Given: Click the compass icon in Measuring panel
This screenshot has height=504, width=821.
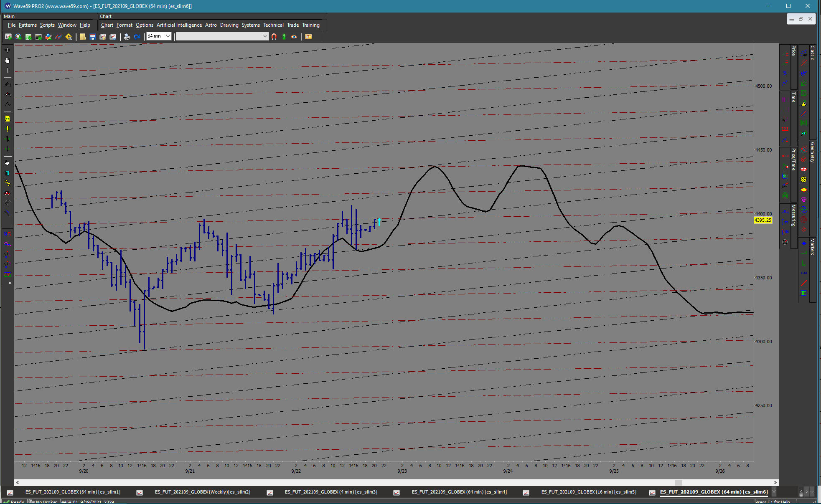Looking at the screenshot, I should click(785, 242).
